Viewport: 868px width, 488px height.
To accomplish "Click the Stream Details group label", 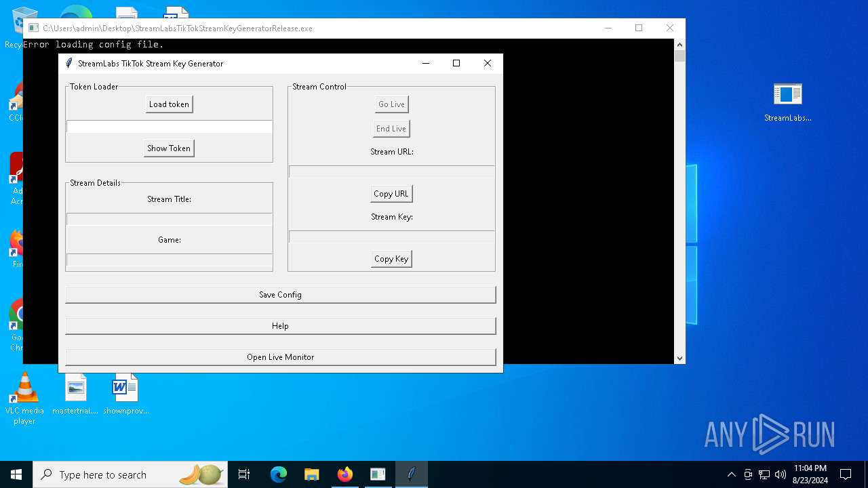I will pos(96,183).
